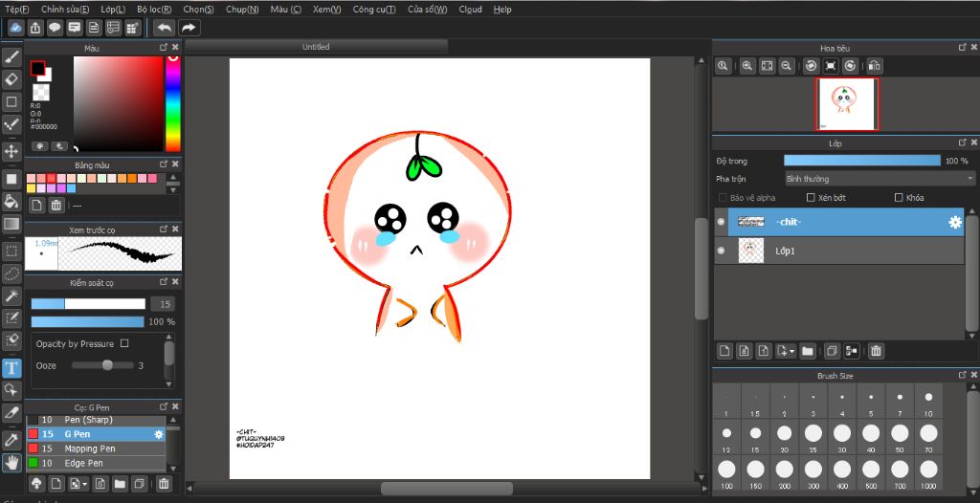
Task: Select the Pen (Sharp) brush
Action: pyautogui.click(x=96, y=420)
